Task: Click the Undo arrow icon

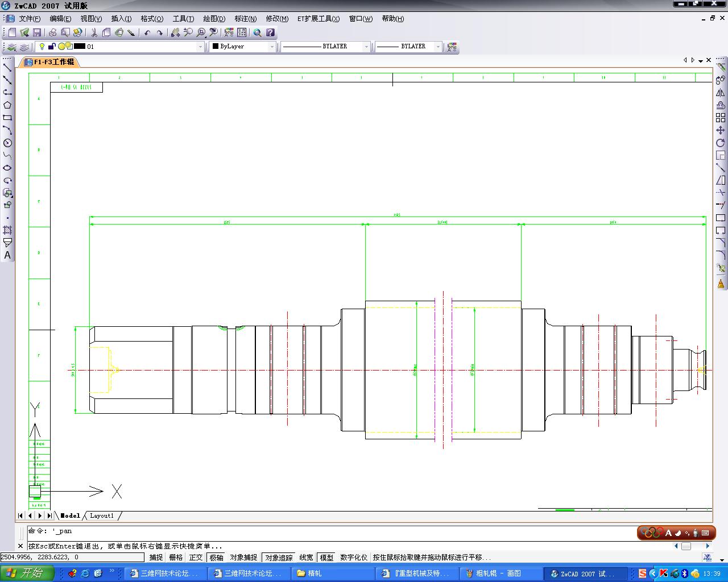Action: pos(147,32)
